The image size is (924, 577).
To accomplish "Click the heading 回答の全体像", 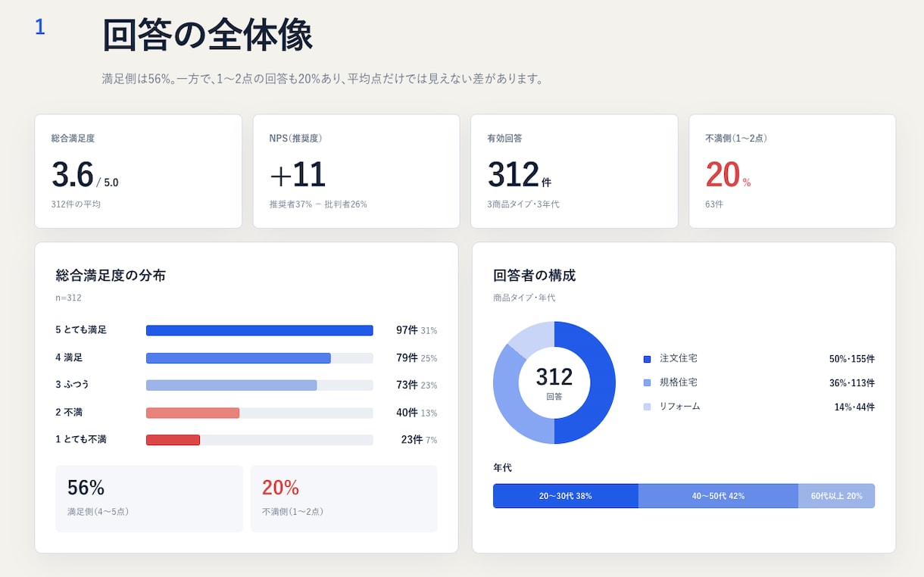I will click(208, 36).
